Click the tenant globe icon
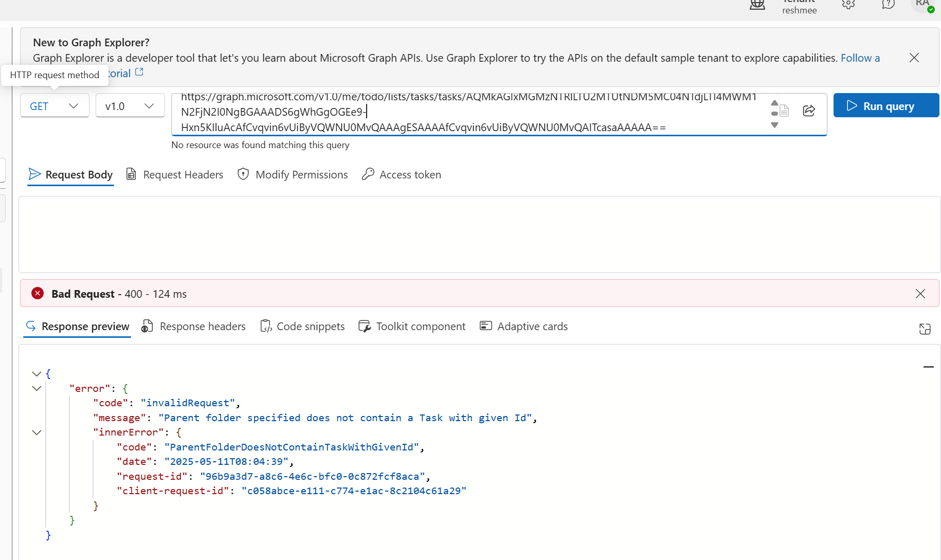Viewport: 941px width, 560px height. (x=757, y=5)
